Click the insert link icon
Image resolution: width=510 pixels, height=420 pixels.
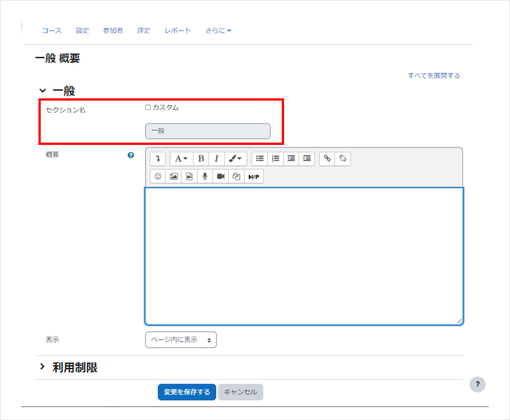click(327, 159)
